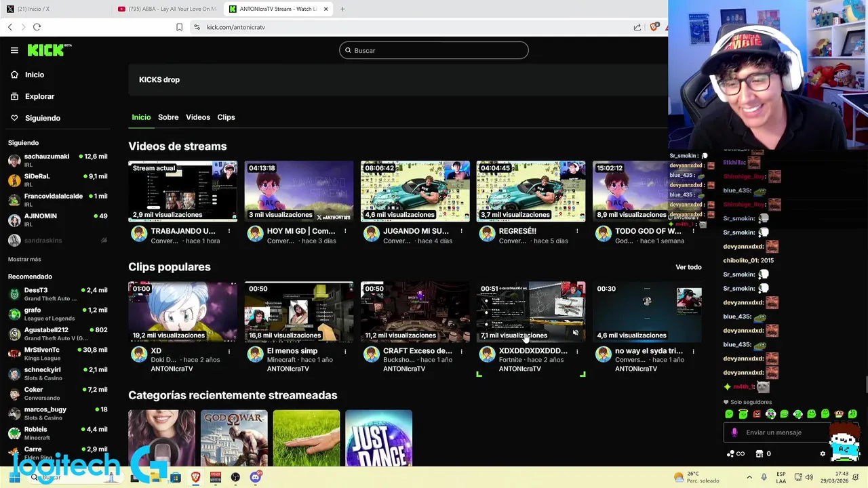The image size is (868, 488).
Task: Open the MrStivenTc recommended channel
Action: point(58,354)
